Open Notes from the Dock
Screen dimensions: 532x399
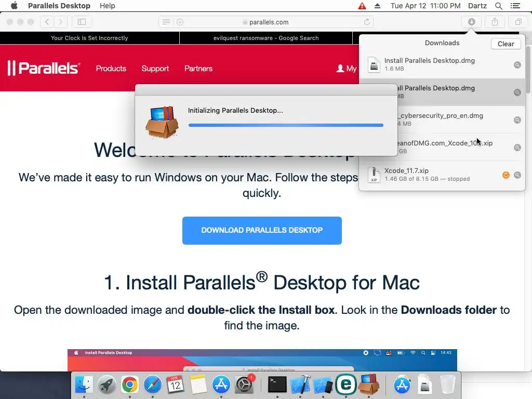[198, 385]
